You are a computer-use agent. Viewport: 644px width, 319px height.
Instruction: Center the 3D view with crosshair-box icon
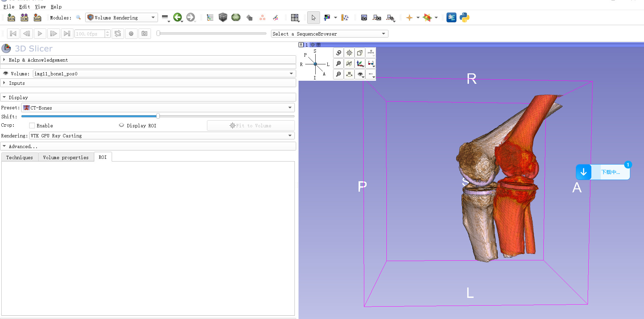pos(349,53)
